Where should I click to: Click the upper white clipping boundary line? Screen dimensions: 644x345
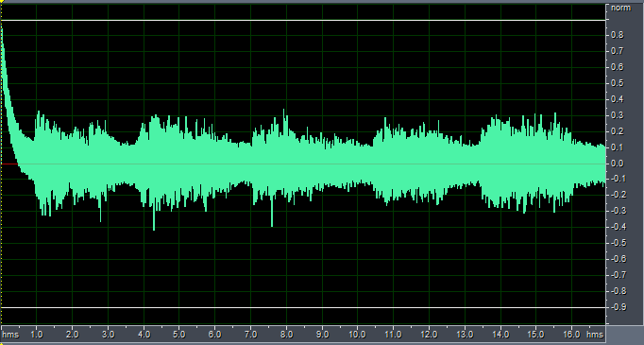[303, 20]
